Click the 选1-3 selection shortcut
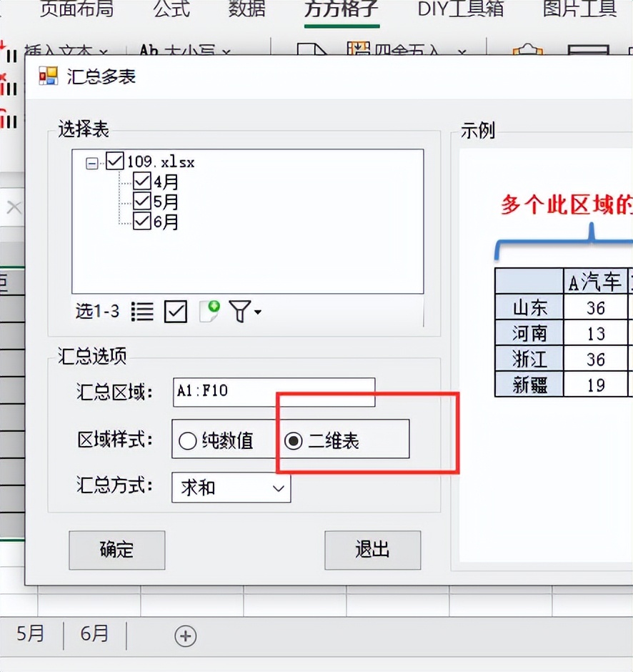Screen dimensions: 633x672 [98, 312]
